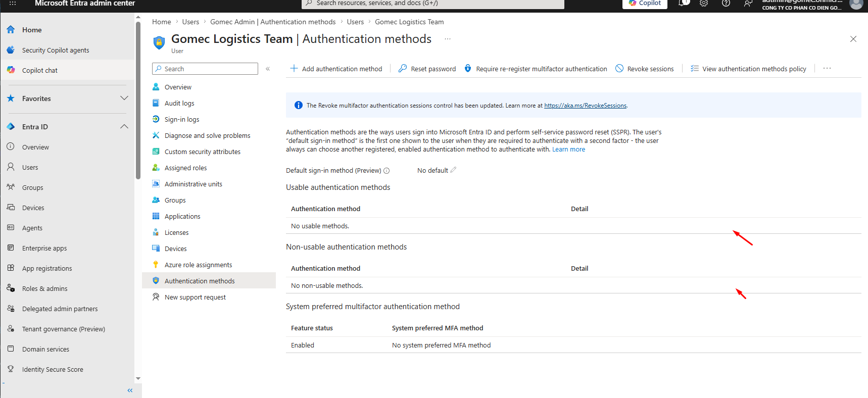The width and height of the screenshot is (868, 398).
Task: Collapse the user menu pane chevron
Action: click(268, 69)
